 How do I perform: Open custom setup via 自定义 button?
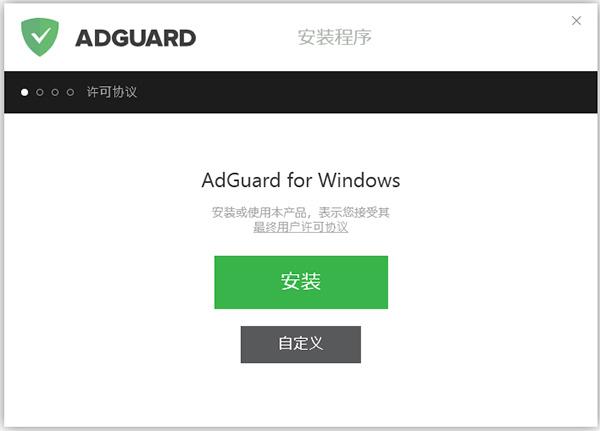(x=301, y=344)
